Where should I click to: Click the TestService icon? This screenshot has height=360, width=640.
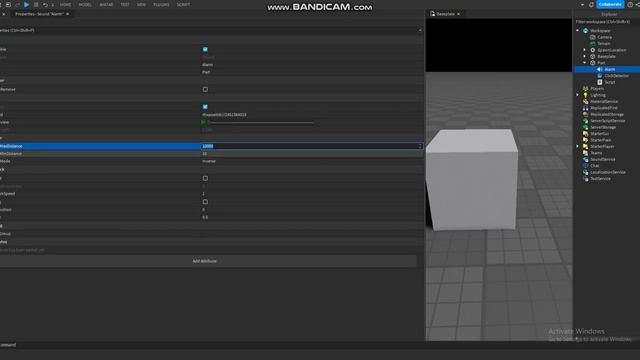pos(585,179)
